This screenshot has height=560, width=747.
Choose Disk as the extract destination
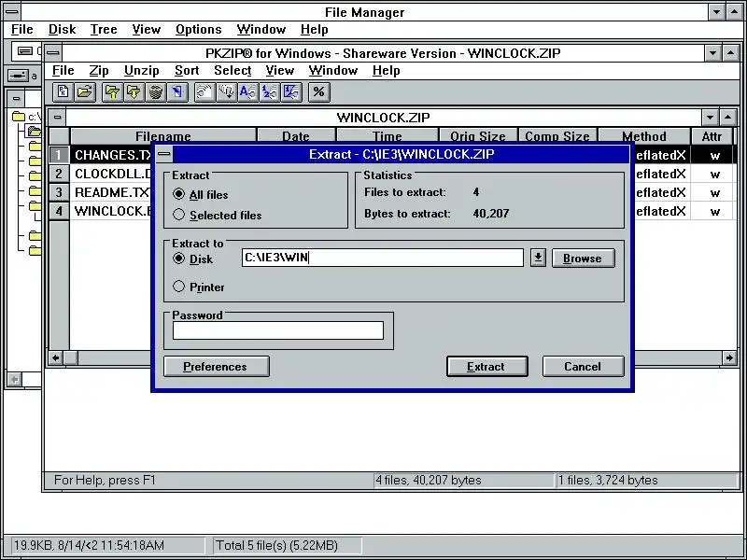[x=192, y=259]
